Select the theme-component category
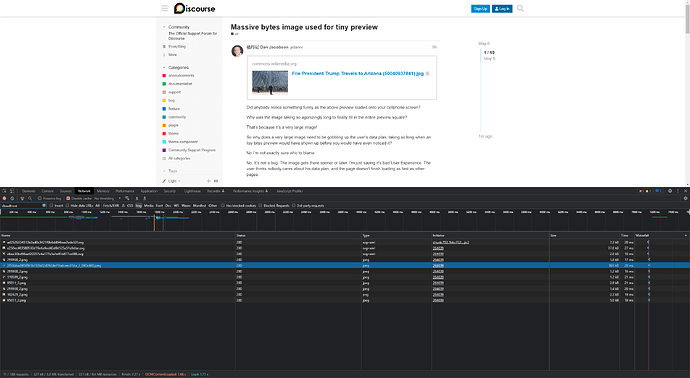The width and height of the screenshot is (690, 378). tap(183, 142)
